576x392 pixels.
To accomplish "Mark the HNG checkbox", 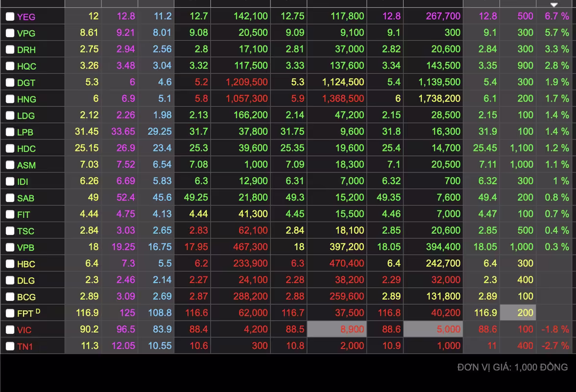I will [x=10, y=99].
